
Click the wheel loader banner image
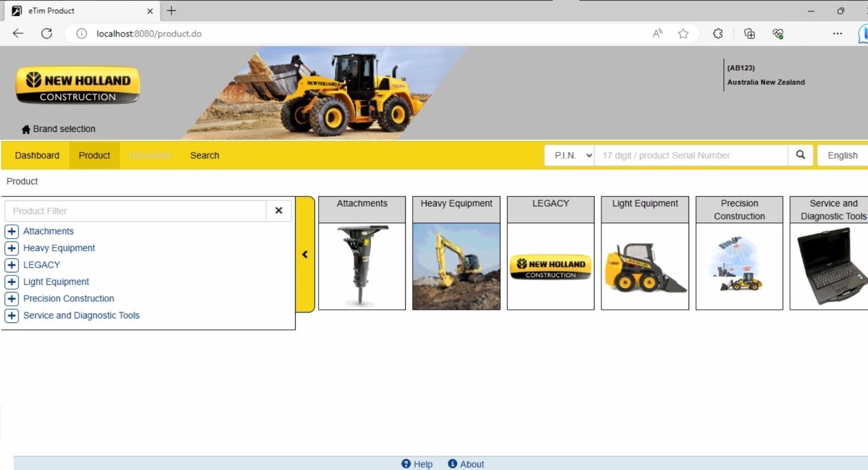coord(325,92)
